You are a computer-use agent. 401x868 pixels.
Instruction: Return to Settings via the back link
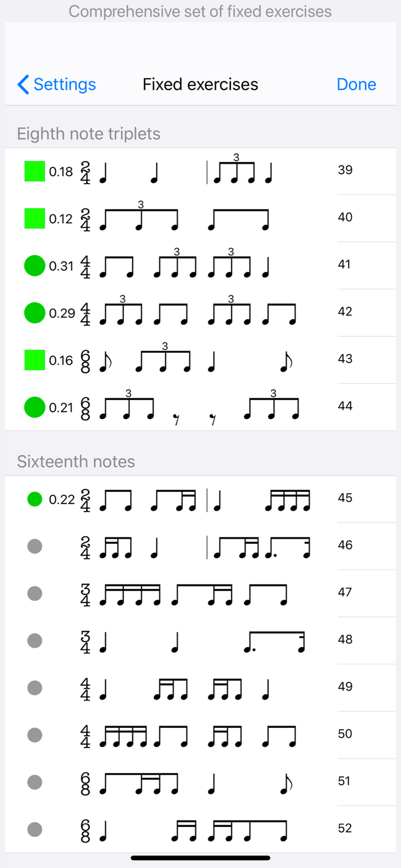pyautogui.click(x=57, y=84)
